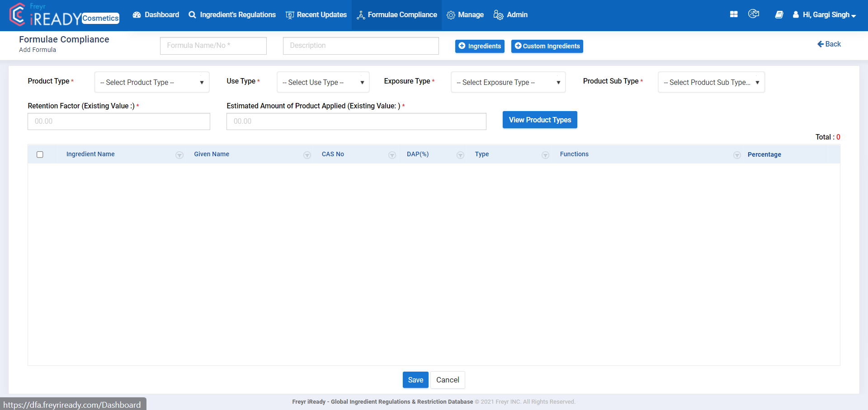
Task: Click the email notification icon near the profile
Action: pos(753,14)
